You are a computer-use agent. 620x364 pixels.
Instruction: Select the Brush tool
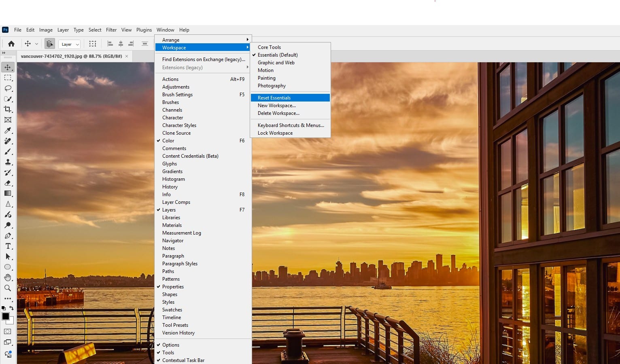tap(8, 152)
